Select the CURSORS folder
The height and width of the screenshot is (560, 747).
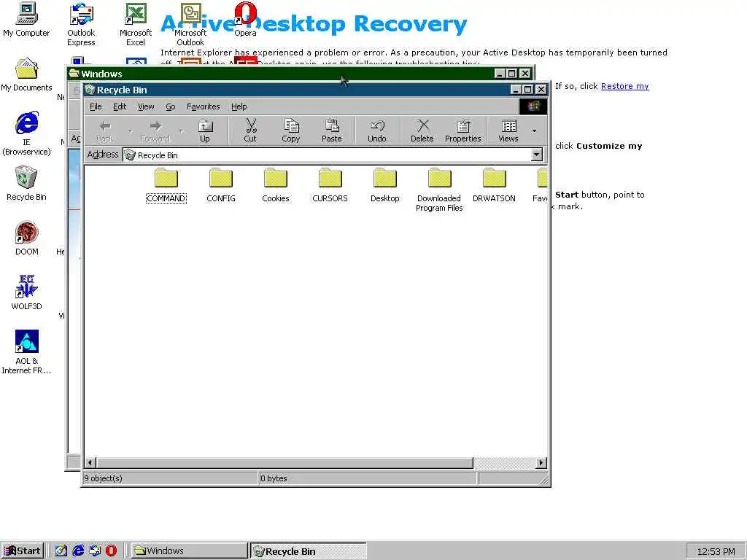[330, 186]
